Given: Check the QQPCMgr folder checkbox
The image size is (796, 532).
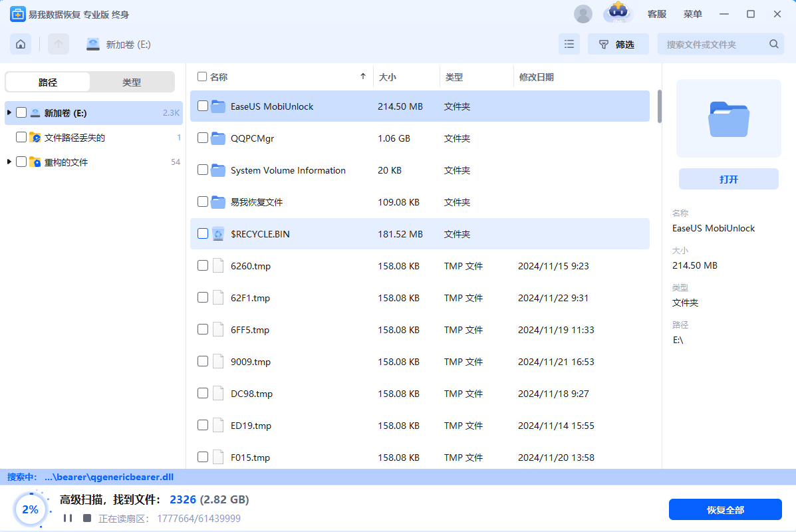Looking at the screenshot, I should (x=203, y=138).
